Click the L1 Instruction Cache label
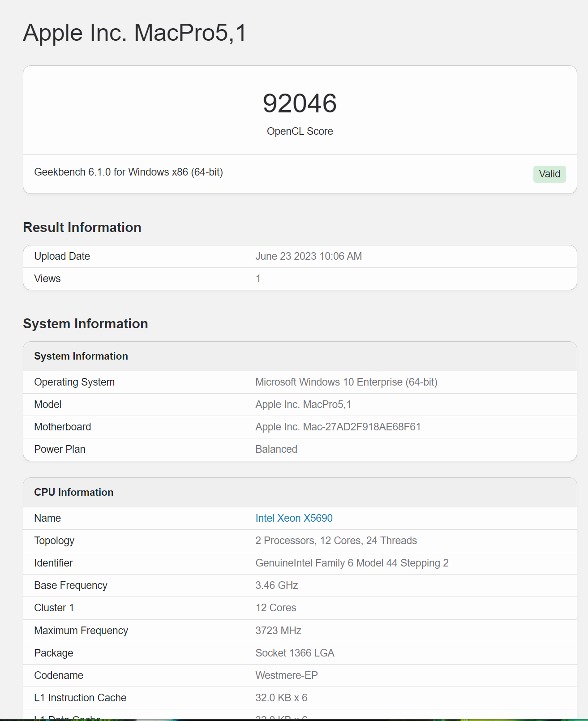This screenshot has width=588, height=721. click(x=80, y=698)
